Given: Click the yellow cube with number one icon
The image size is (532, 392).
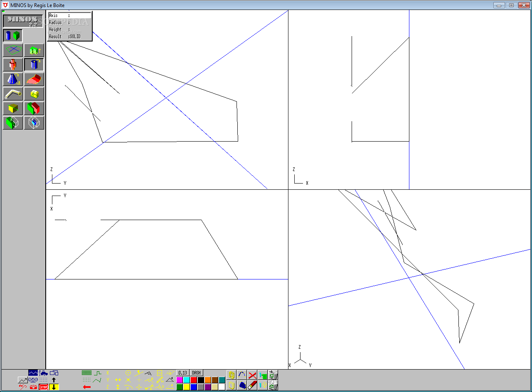Looking at the screenshot, I should point(263,385).
